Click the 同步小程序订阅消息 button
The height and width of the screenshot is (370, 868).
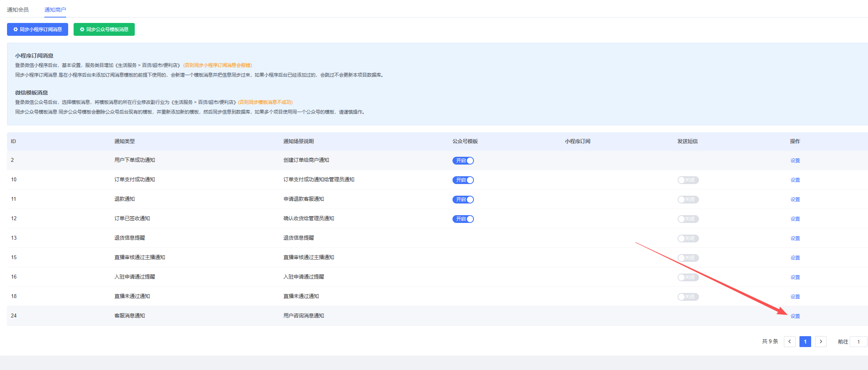tap(37, 30)
